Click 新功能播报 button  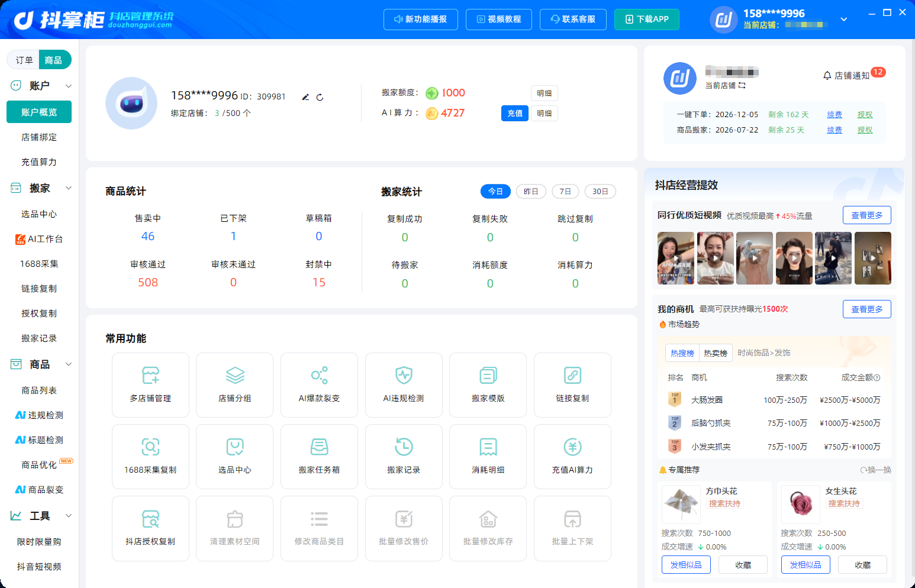420,20
